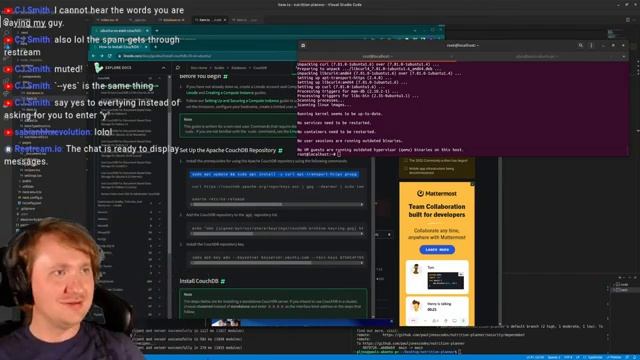
Task: Click the 'Explore Docs' label
Action: click(118, 68)
